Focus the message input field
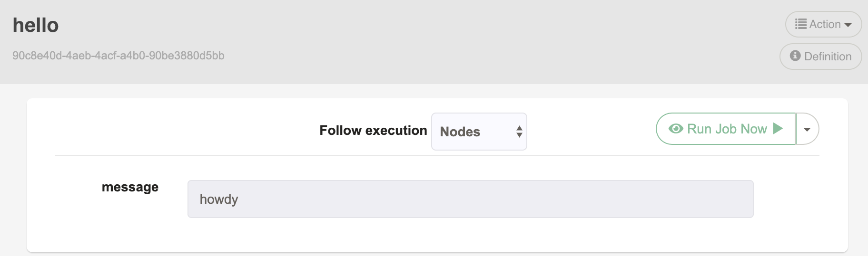Image resolution: width=868 pixels, height=256 pixels. coord(470,199)
